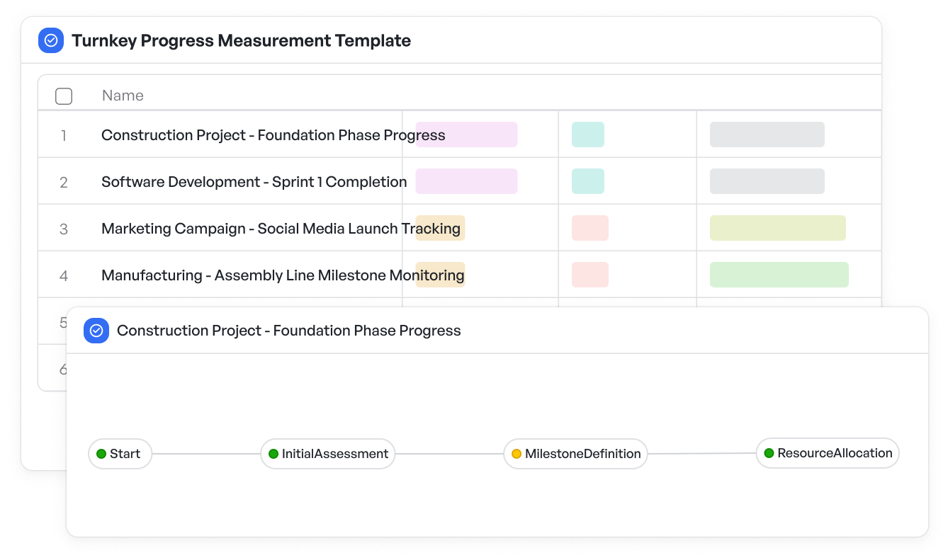This screenshot has width=948, height=560.
Task: Select the InitialAssessment workflow node
Action: click(x=327, y=454)
